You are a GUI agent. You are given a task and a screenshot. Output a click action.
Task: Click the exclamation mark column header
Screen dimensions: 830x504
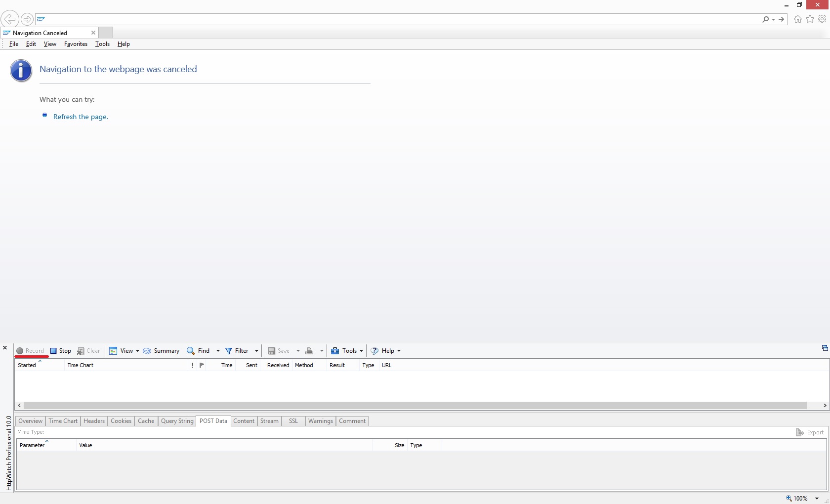(193, 365)
